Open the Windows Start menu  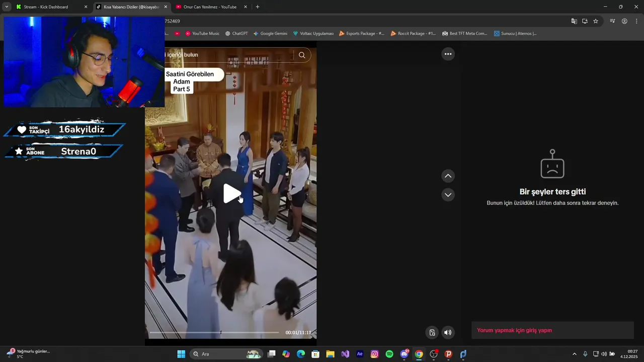coord(181,354)
